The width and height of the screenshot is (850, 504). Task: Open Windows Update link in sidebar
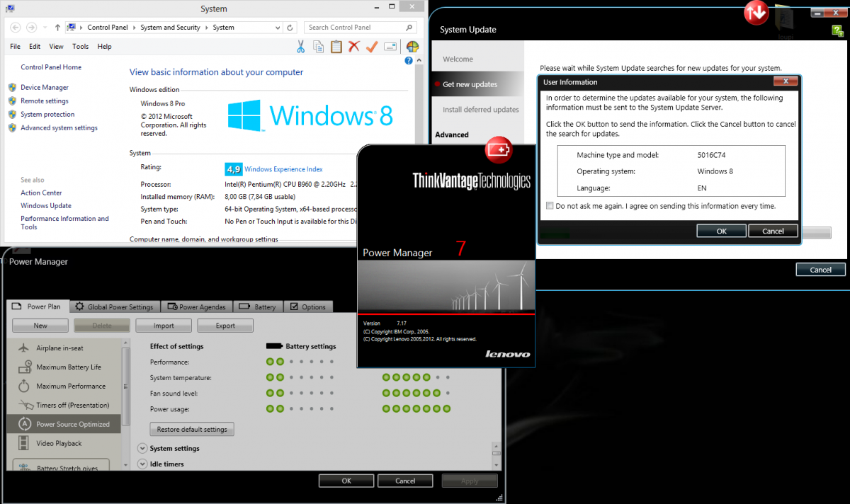point(46,205)
